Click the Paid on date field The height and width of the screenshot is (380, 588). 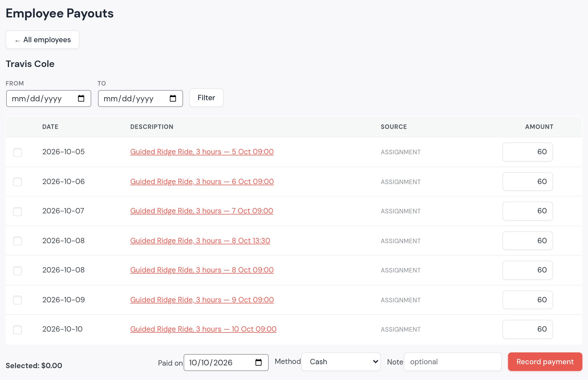pyautogui.click(x=226, y=363)
